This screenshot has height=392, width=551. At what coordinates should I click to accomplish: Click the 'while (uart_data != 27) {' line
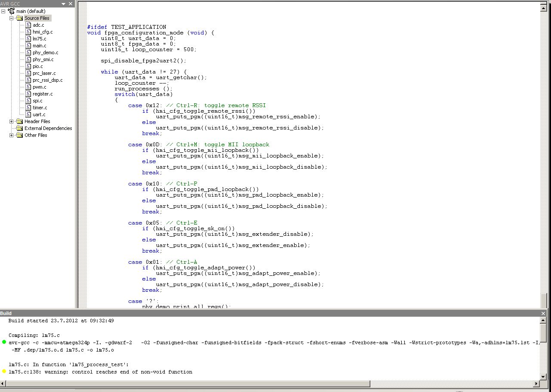tap(144, 72)
